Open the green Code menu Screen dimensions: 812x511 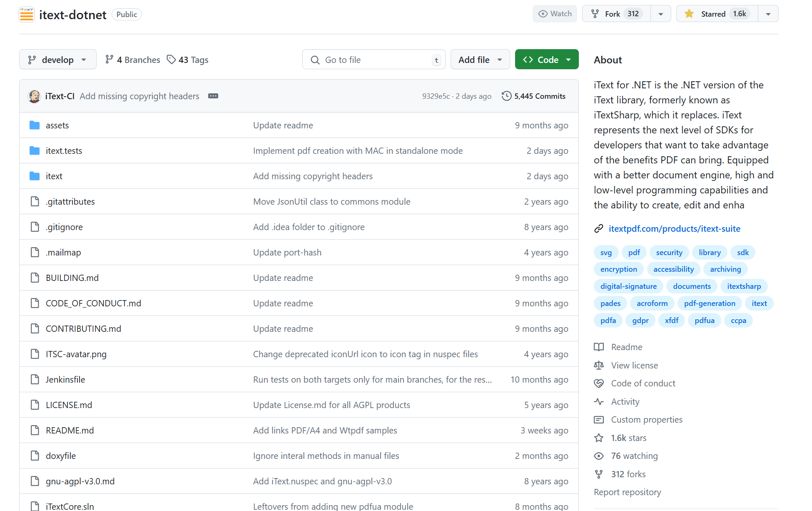(x=546, y=60)
